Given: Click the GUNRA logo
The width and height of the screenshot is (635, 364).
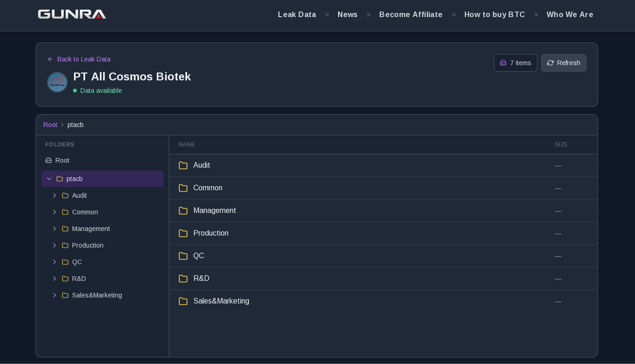Looking at the screenshot, I should (72, 14).
